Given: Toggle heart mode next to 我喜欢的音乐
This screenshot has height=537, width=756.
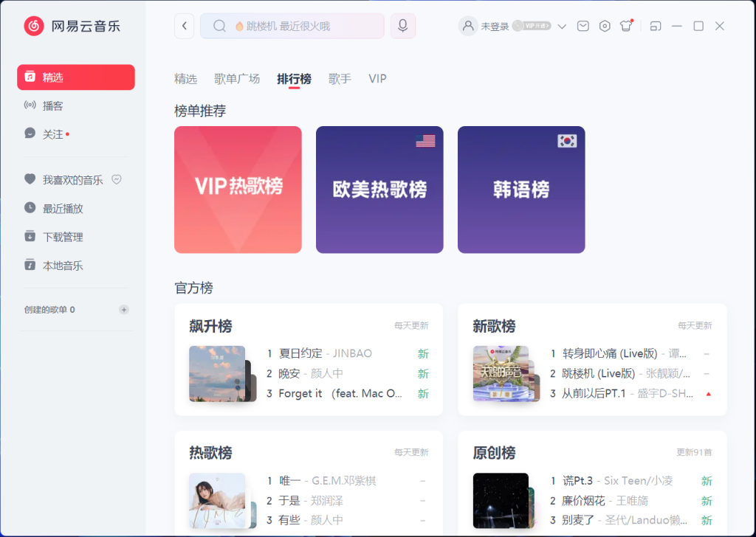Looking at the screenshot, I should pos(116,179).
